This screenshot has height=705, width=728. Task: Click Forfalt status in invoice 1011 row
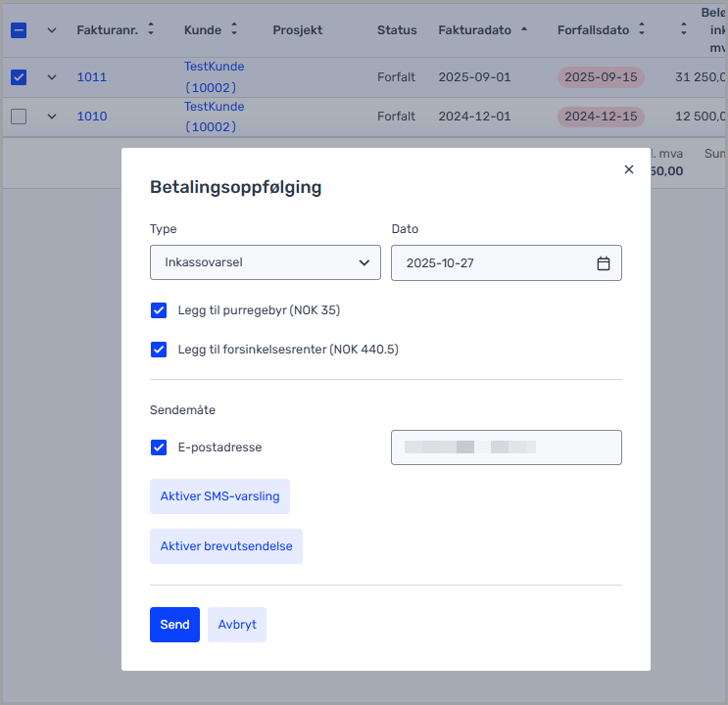point(396,77)
